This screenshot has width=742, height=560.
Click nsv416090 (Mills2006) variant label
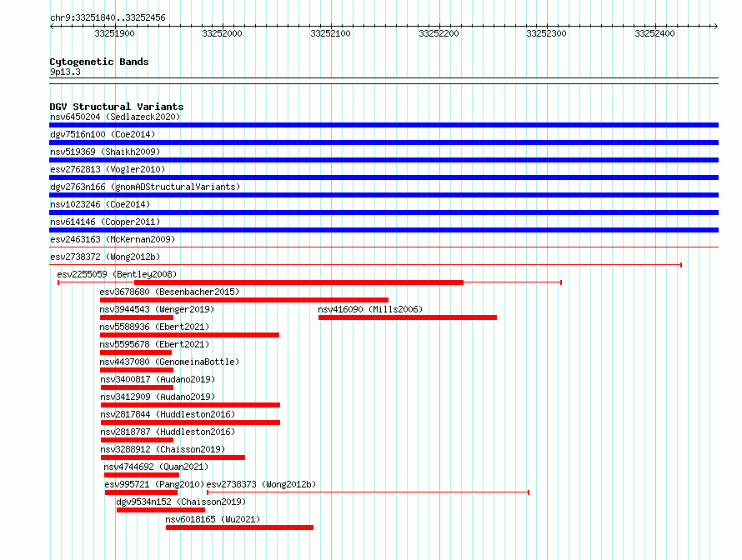[370, 309]
